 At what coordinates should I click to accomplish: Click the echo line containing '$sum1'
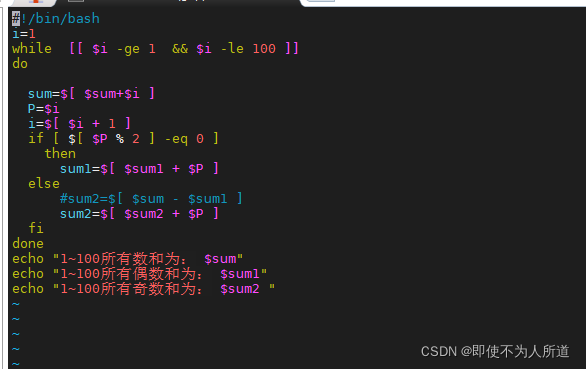point(139,274)
